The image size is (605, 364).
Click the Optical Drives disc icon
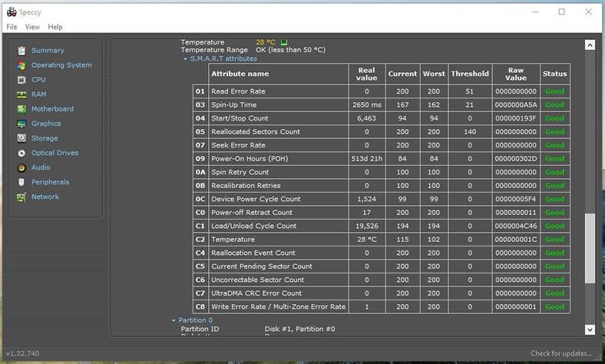[21, 154]
